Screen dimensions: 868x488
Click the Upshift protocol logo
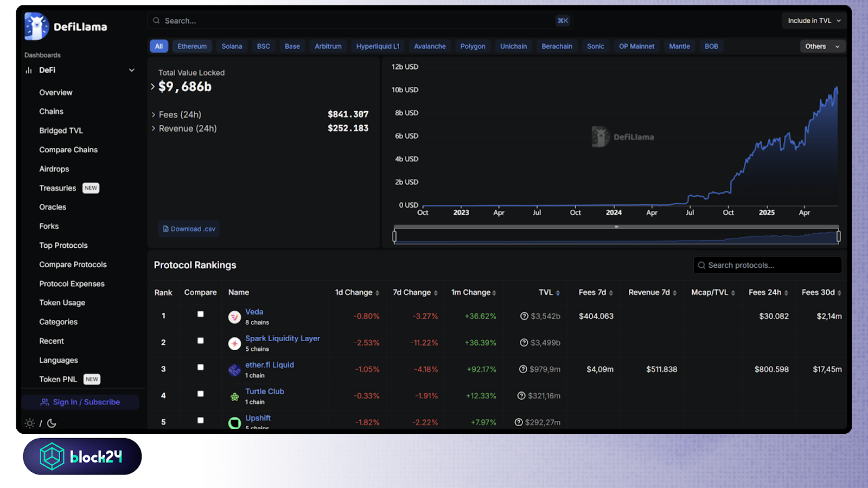[x=234, y=423]
